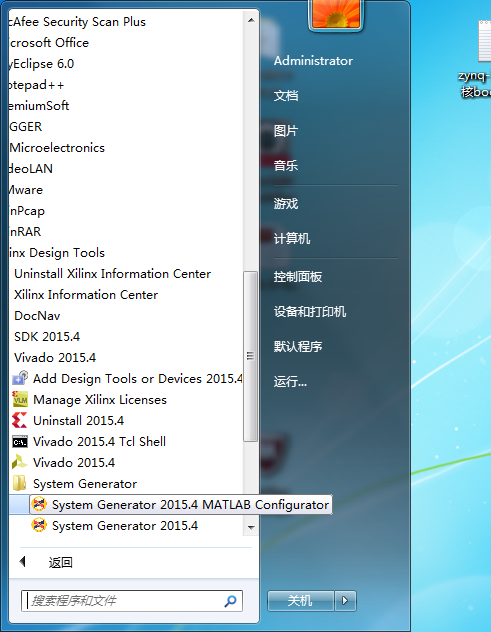
Task: Open 图片 from the right pane
Action: (286, 131)
